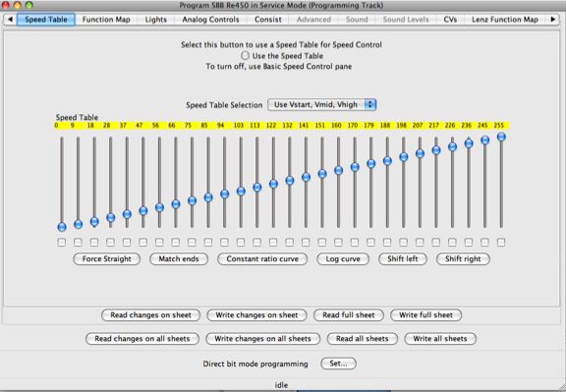Click the yellow value label 85

click(204, 125)
